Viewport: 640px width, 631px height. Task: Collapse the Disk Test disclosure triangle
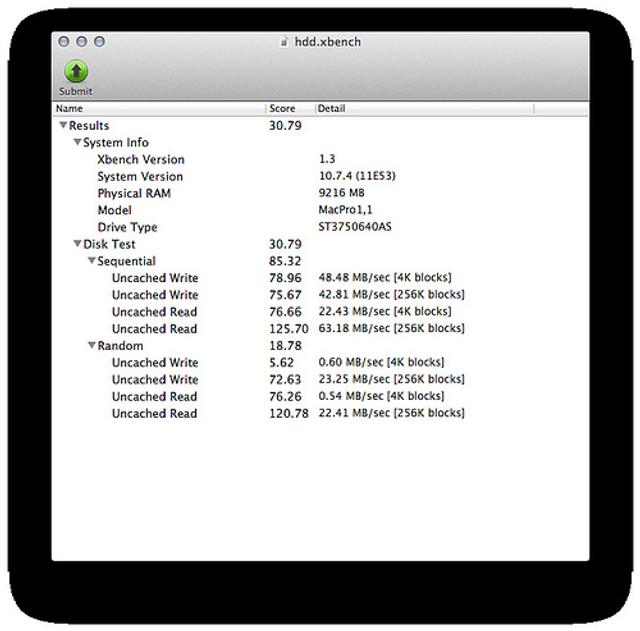click(78, 244)
